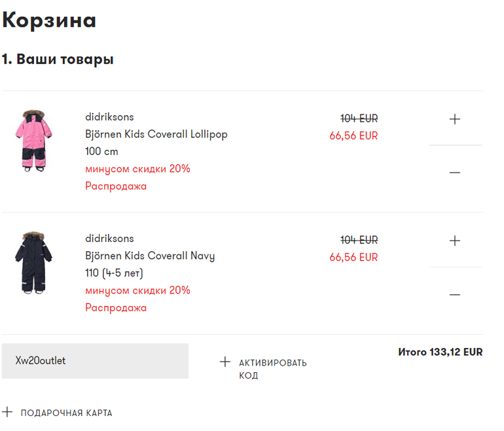Click didriksons brand above the Navy coverall
The width and height of the screenshot is (504, 431).
pos(109,239)
